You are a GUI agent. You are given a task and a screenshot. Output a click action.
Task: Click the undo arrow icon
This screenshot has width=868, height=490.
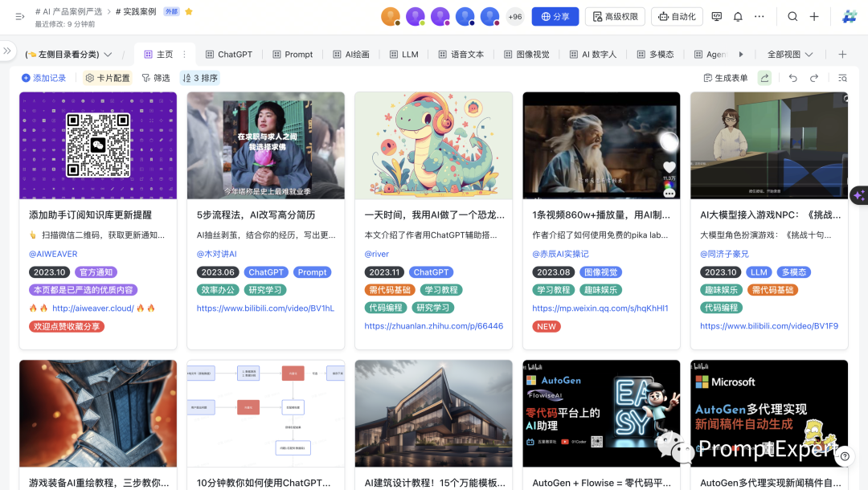tap(792, 78)
